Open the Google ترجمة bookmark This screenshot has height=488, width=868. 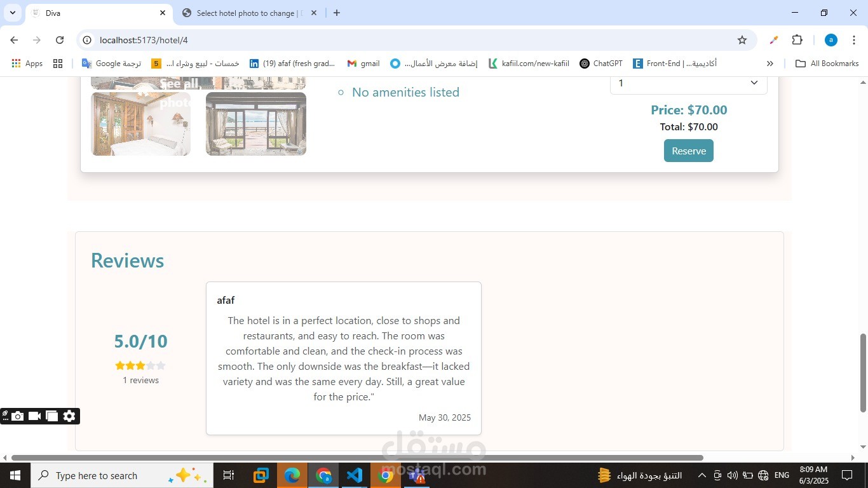click(x=111, y=64)
